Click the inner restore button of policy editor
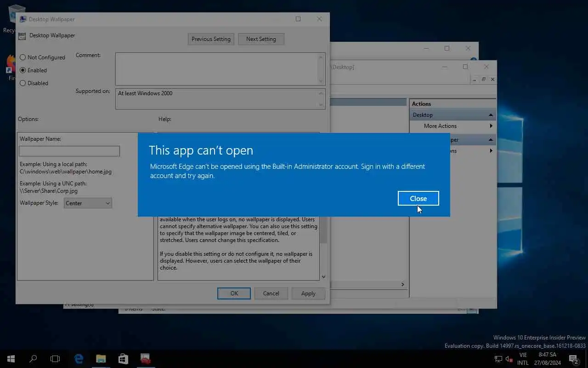 [483, 80]
